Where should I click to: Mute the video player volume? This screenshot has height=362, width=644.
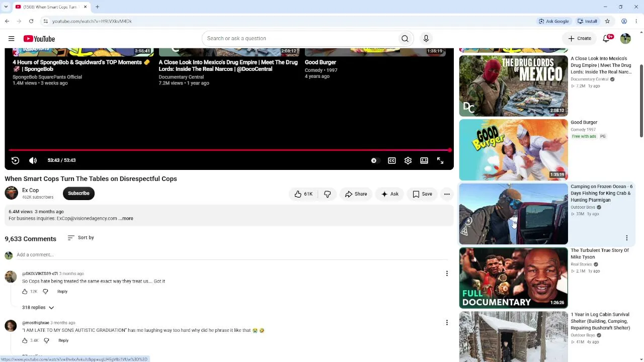click(x=33, y=160)
